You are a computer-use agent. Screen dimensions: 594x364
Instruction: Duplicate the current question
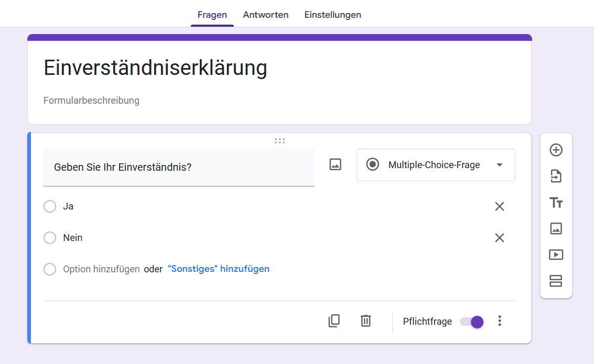click(x=334, y=321)
